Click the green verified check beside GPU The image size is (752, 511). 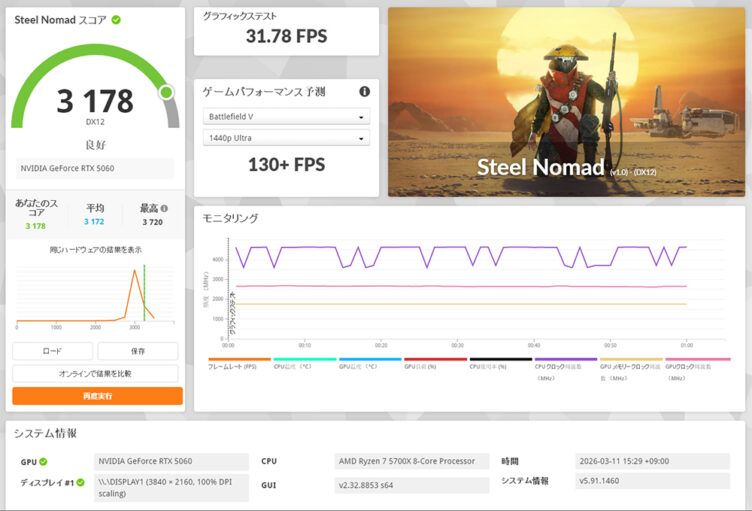(x=43, y=462)
